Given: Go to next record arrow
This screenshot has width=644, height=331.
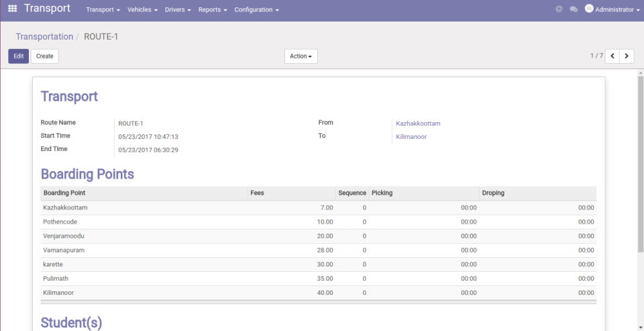Looking at the screenshot, I should pyautogui.click(x=627, y=56).
